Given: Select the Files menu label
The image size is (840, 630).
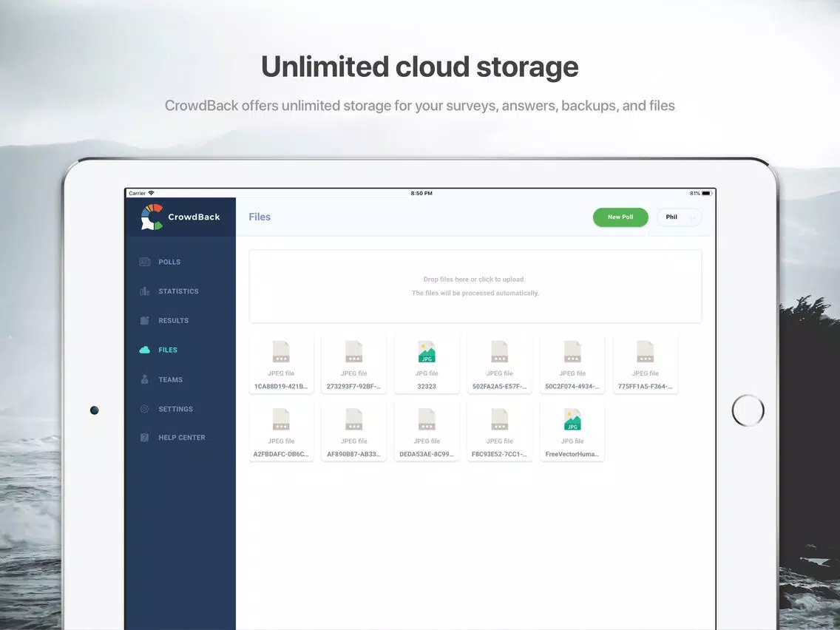Looking at the screenshot, I should [x=168, y=350].
